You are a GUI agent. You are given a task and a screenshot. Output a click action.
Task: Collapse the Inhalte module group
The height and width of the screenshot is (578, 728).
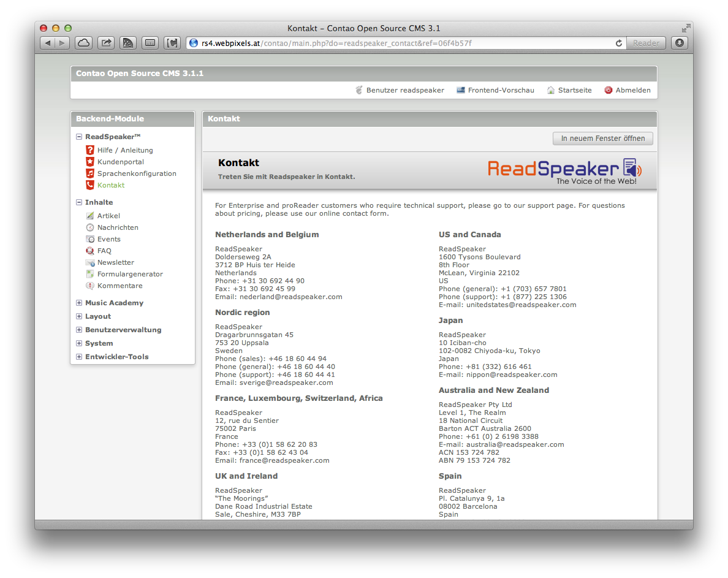[79, 202]
